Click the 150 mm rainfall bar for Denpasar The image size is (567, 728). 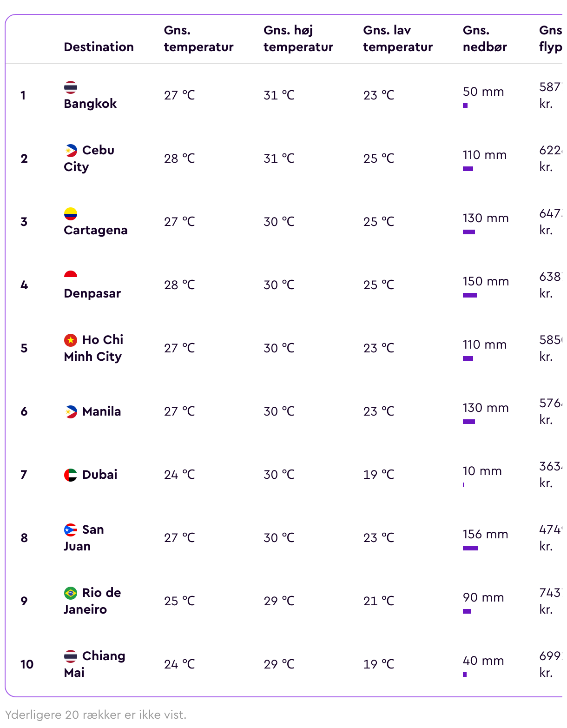tap(470, 295)
